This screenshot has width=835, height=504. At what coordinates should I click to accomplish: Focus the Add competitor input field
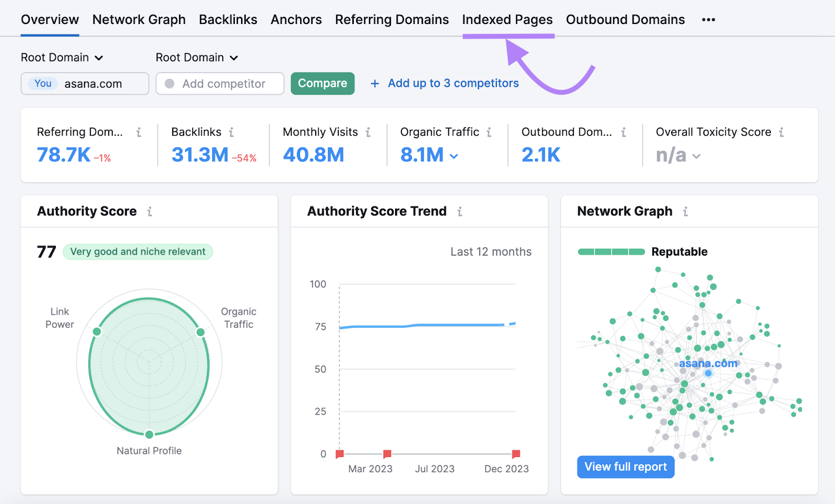[x=220, y=83]
